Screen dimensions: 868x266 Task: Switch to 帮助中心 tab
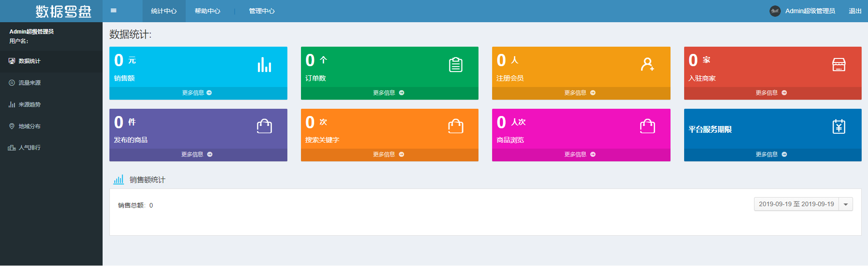[x=207, y=11]
